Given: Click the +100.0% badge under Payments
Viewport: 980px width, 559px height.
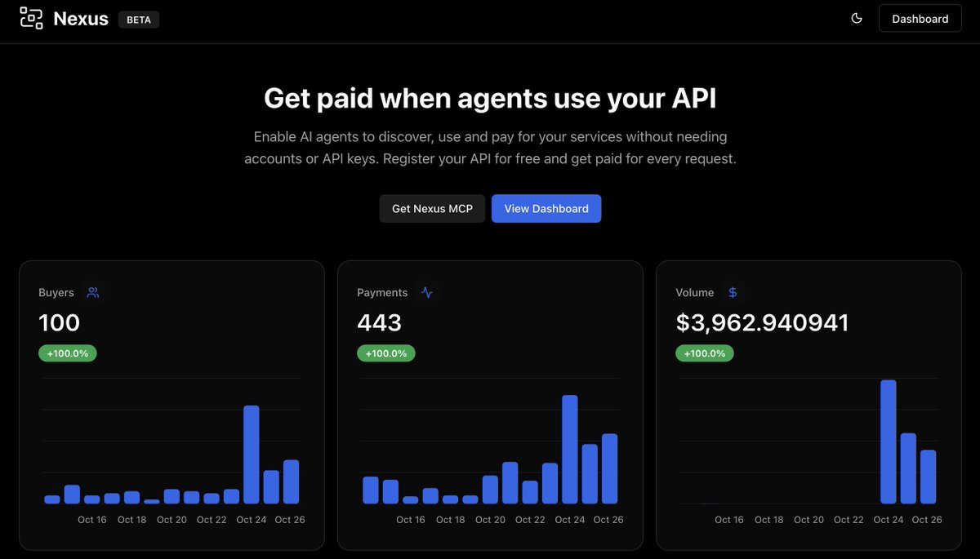Looking at the screenshot, I should click(x=386, y=353).
